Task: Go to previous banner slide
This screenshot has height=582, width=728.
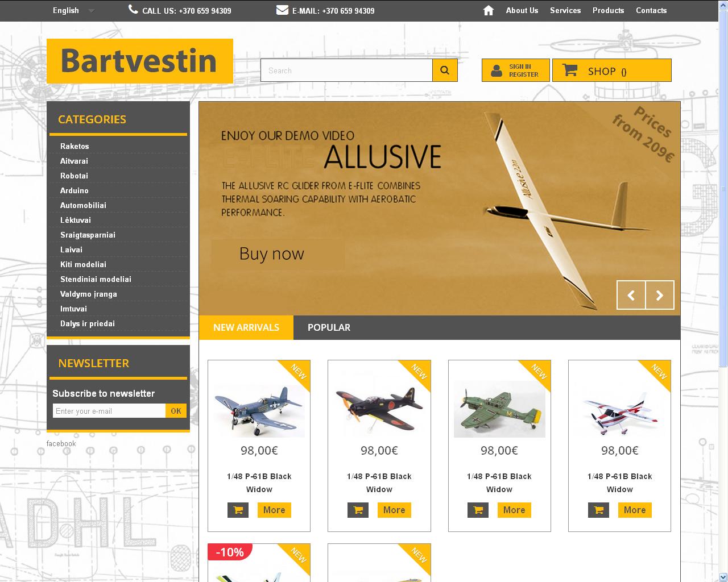Action: (x=631, y=295)
